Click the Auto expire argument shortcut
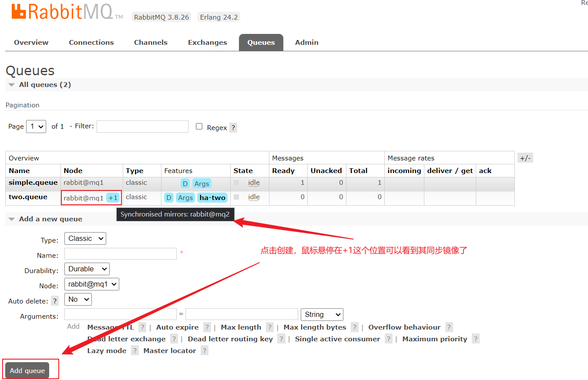Screen dimensions: 588x380 [x=178, y=327]
